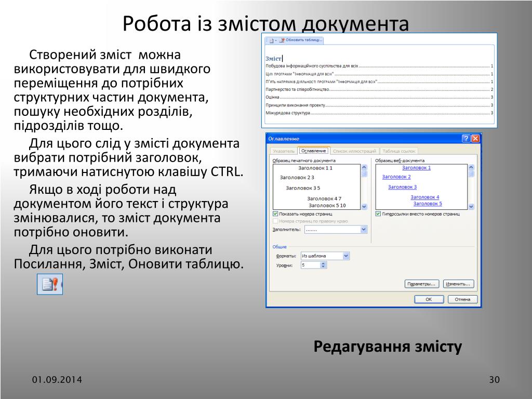This screenshot has height=399, width=532.
Task: Click scroll-up arrow in web preview sample
Action: (471, 167)
